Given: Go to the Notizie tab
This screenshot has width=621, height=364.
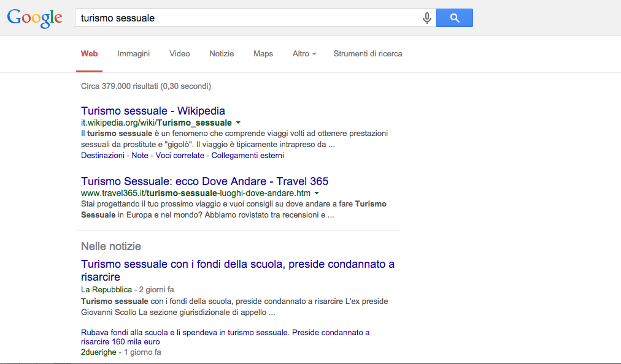Looking at the screenshot, I should (x=222, y=54).
